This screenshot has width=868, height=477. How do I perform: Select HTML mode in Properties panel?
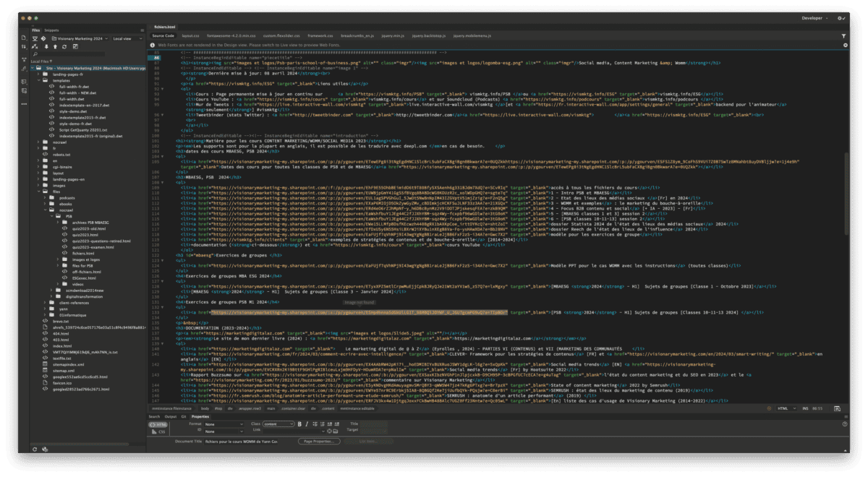pyautogui.click(x=158, y=424)
